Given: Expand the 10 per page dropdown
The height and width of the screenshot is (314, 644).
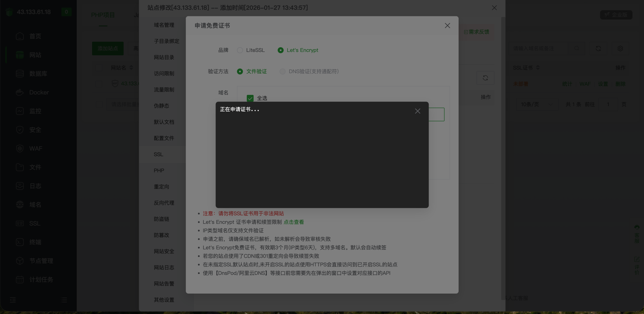Looking at the screenshot, I should coord(537,104).
